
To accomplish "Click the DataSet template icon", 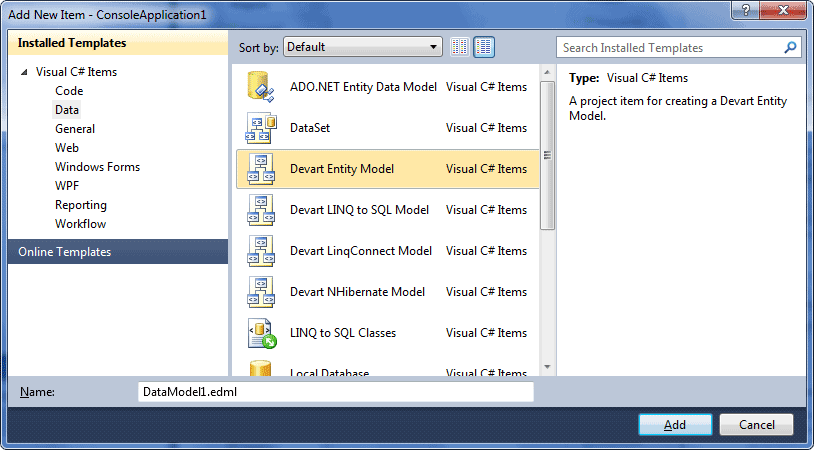I will pyautogui.click(x=261, y=128).
